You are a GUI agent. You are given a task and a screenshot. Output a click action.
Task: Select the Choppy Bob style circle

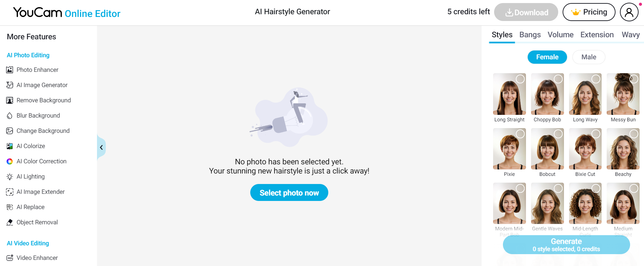point(558,79)
